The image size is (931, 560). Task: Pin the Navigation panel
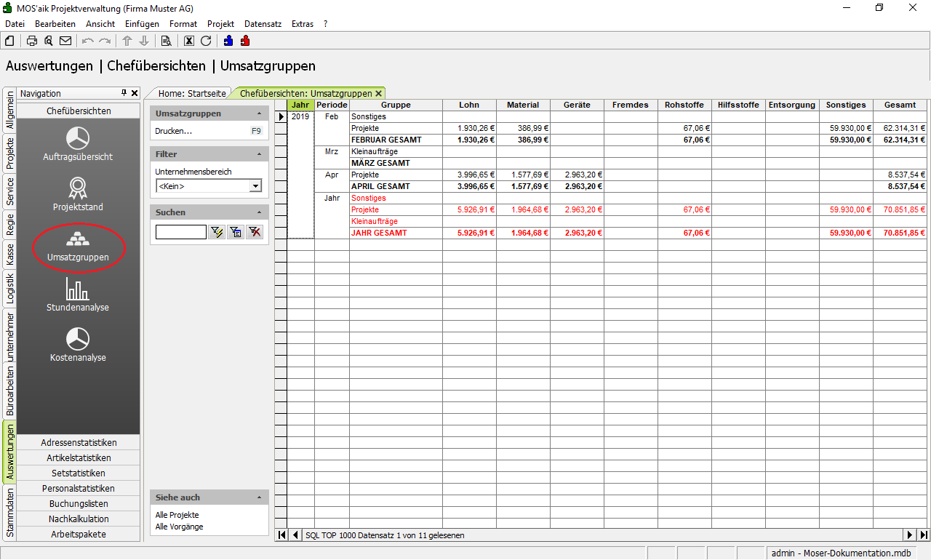click(124, 93)
